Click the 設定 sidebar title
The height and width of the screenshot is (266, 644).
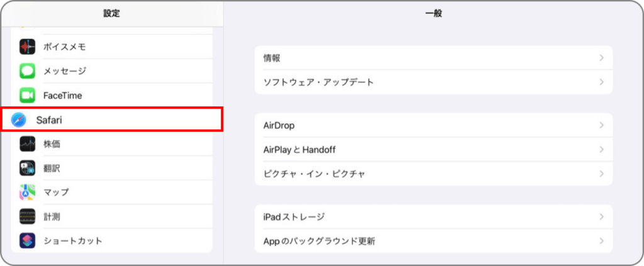[x=112, y=13]
